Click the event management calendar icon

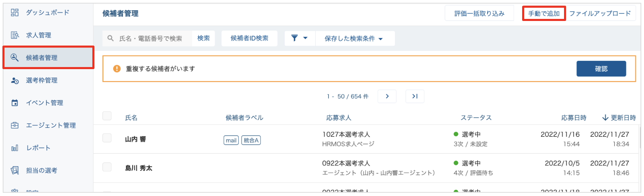point(15,103)
